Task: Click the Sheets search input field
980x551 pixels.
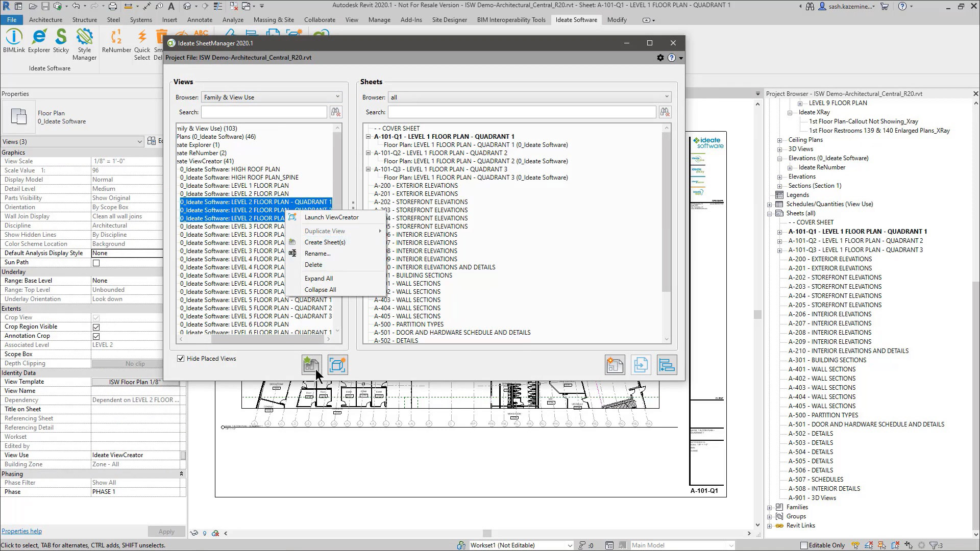Action: [x=522, y=112]
